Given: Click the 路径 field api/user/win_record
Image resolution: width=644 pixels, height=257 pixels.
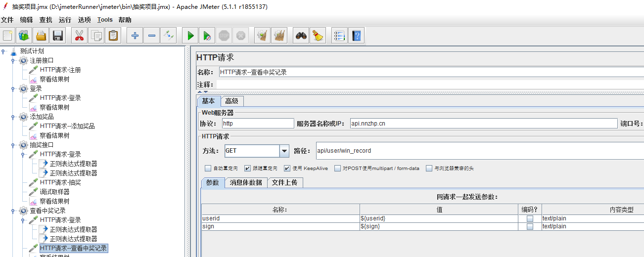Looking at the screenshot, I should click(480, 151).
